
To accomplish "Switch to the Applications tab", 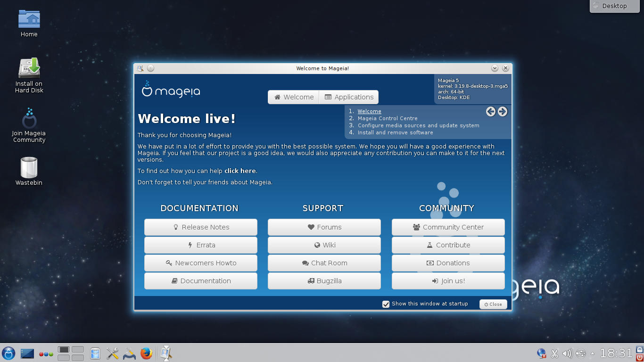I will 349,97.
